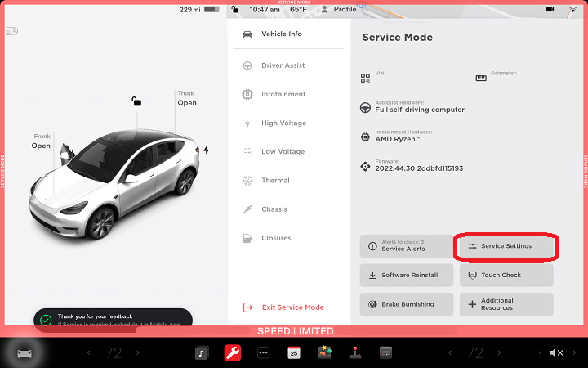
Task: Open the music app in dock
Action: (201, 353)
